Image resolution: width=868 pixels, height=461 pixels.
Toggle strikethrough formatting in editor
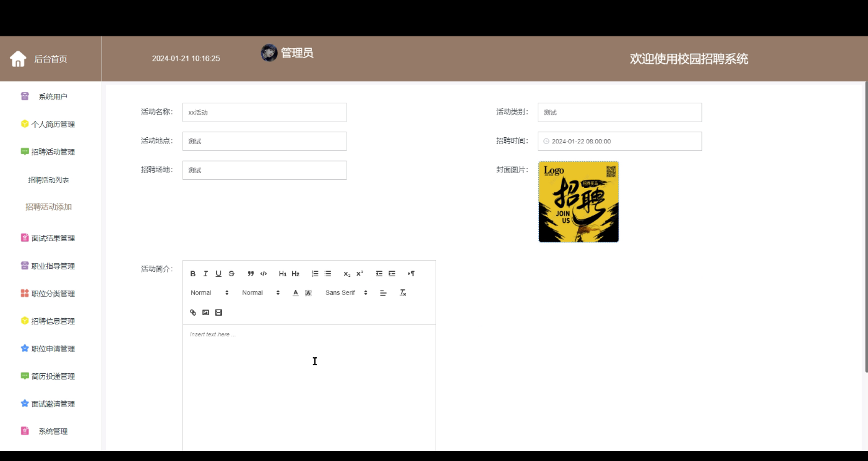pyautogui.click(x=231, y=274)
